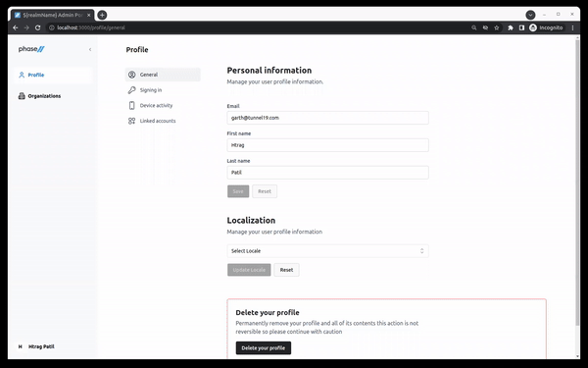
Task: Focus the Email input field
Action: click(327, 118)
